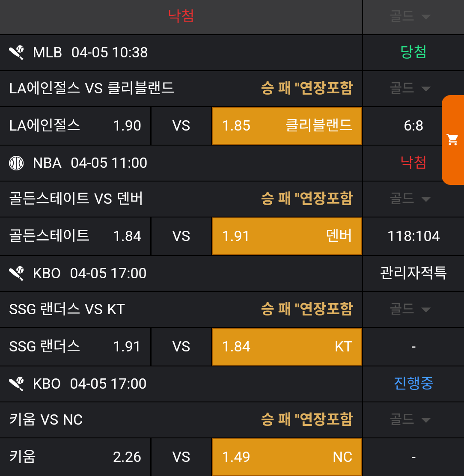Select NC odds 1.49 bet
Image resolution: width=464 pixels, height=476 pixels.
[x=287, y=457]
